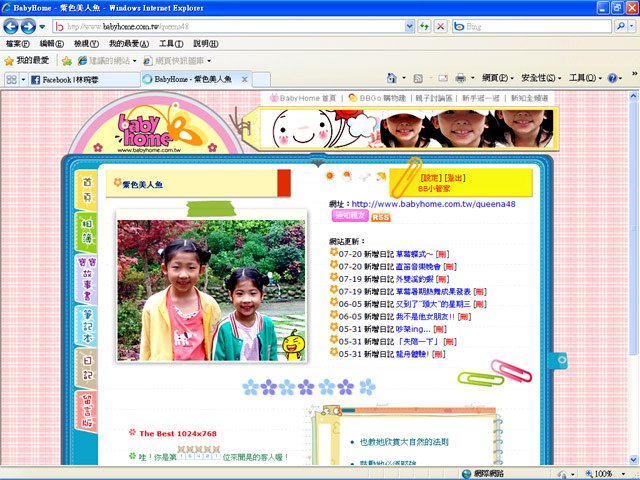The height and width of the screenshot is (480, 640).
Task: Open diary entry 直笛音樂晚會
Action: coord(418,267)
